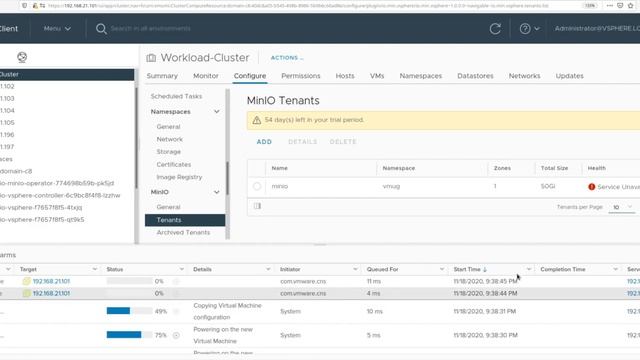Viewport: 640px width, 360px height.
Task: Open Image Registry settings
Action: coord(179,177)
